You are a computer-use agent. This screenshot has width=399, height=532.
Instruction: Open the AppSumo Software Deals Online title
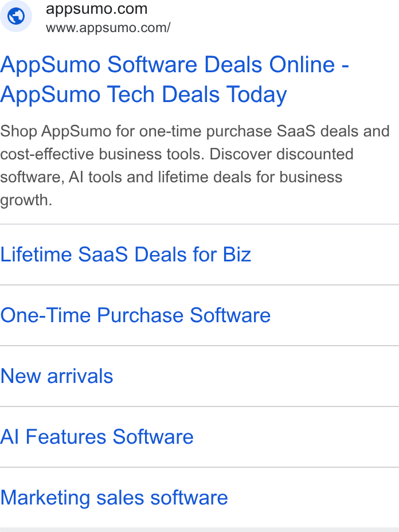coord(174,64)
